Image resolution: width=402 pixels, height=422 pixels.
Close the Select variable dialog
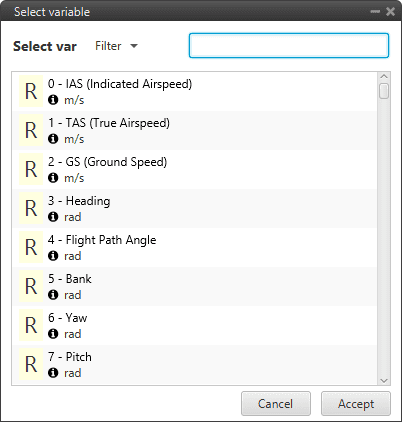click(390, 12)
